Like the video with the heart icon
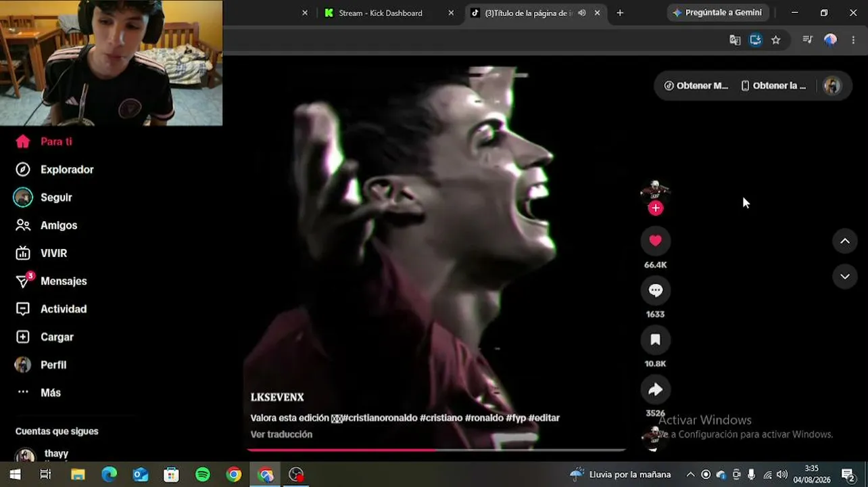The height and width of the screenshot is (487, 868). [655, 241]
